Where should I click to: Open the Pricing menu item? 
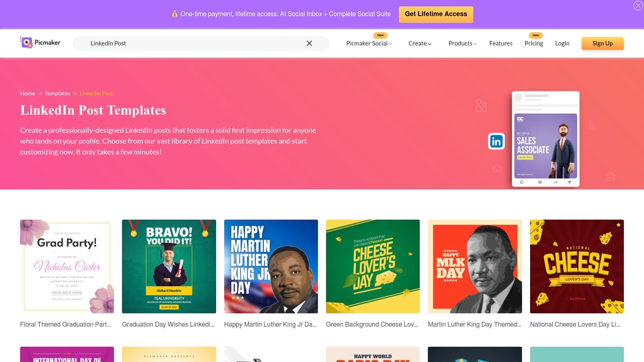(534, 43)
